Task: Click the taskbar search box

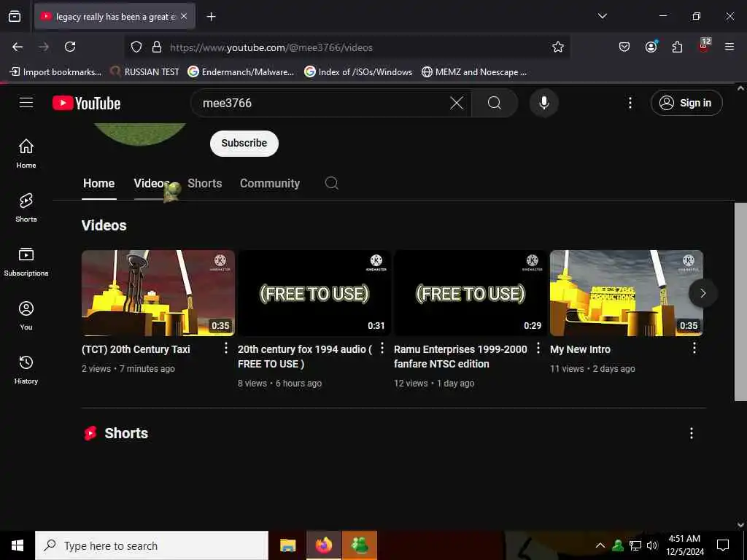Action: (x=152, y=545)
